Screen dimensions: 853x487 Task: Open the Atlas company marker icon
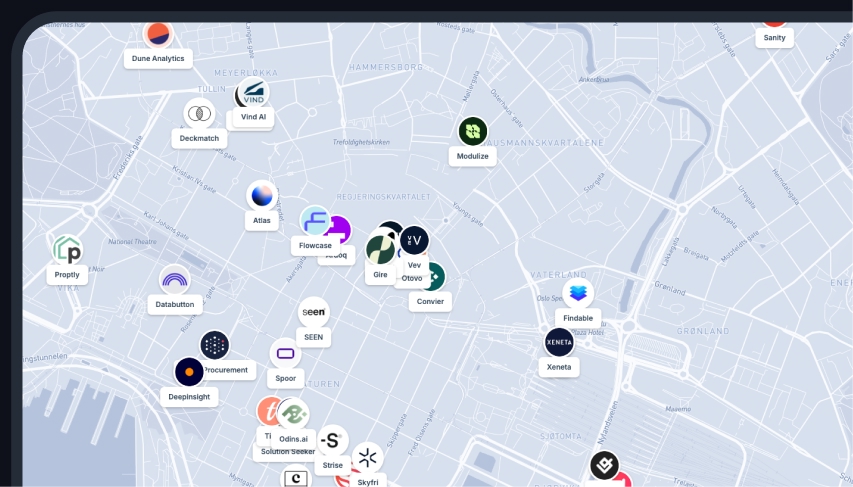(x=262, y=195)
